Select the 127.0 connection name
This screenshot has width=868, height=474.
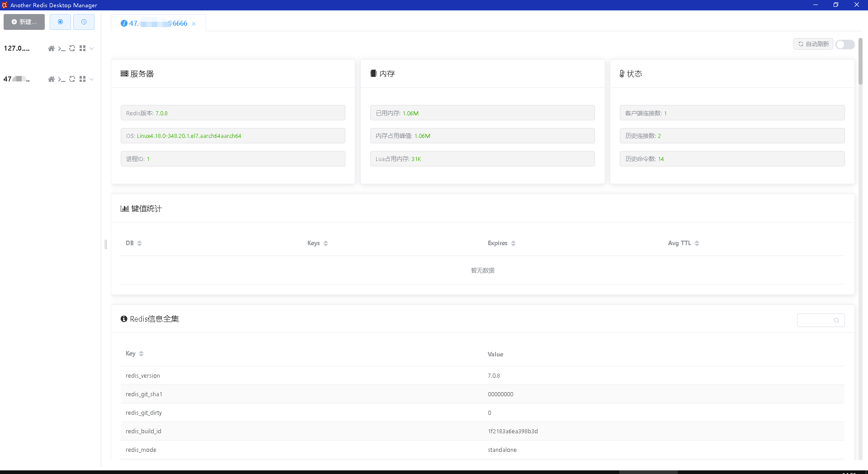point(17,48)
